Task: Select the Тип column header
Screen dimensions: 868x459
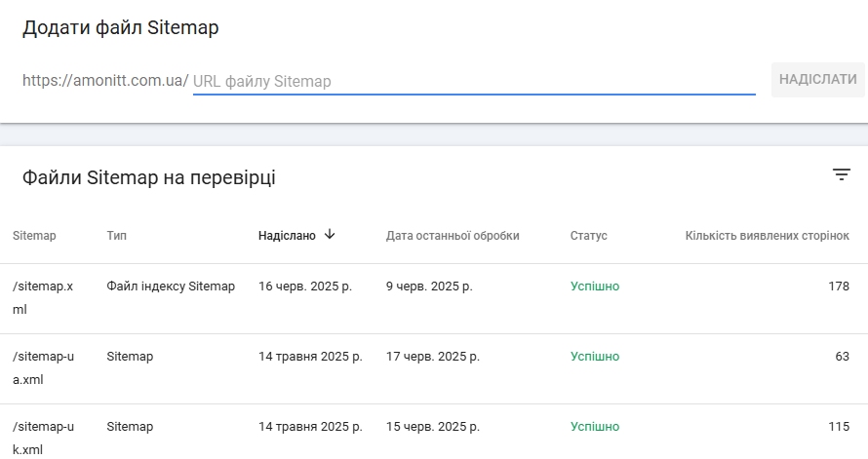Action: click(x=116, y=236)
